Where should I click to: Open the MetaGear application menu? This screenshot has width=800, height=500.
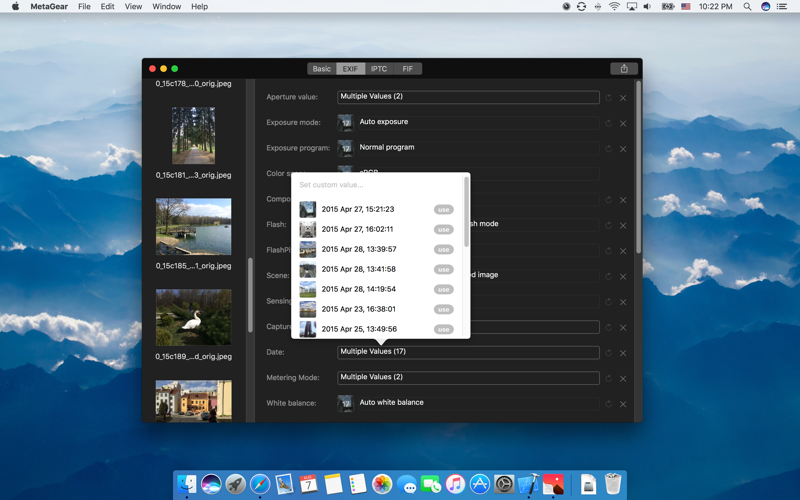click(49, 7)
